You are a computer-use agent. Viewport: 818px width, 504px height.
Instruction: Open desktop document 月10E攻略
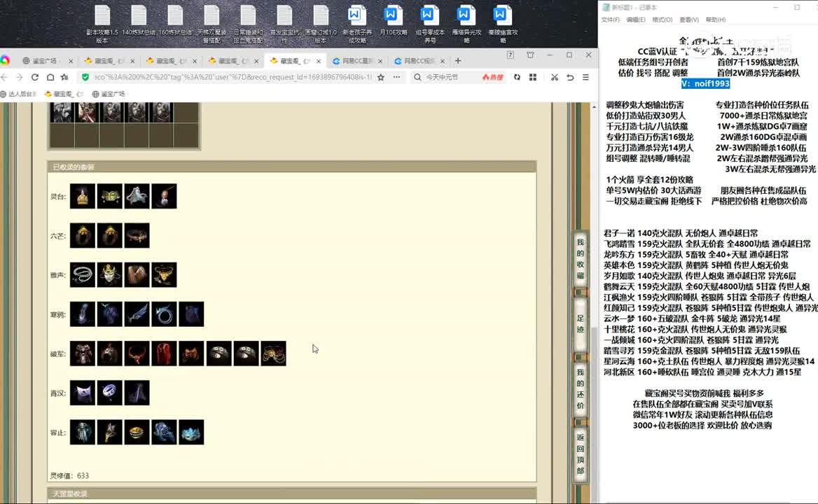coord(393,21)
